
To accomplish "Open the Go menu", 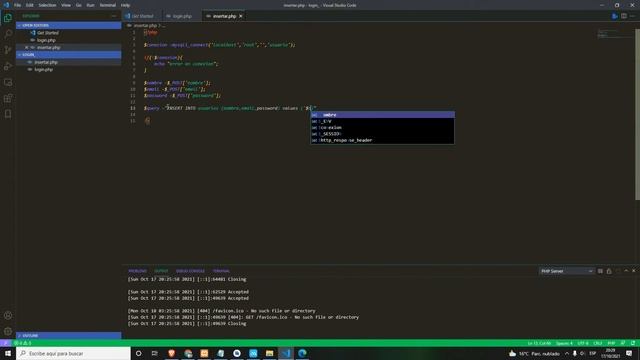I will coord(79,5).
